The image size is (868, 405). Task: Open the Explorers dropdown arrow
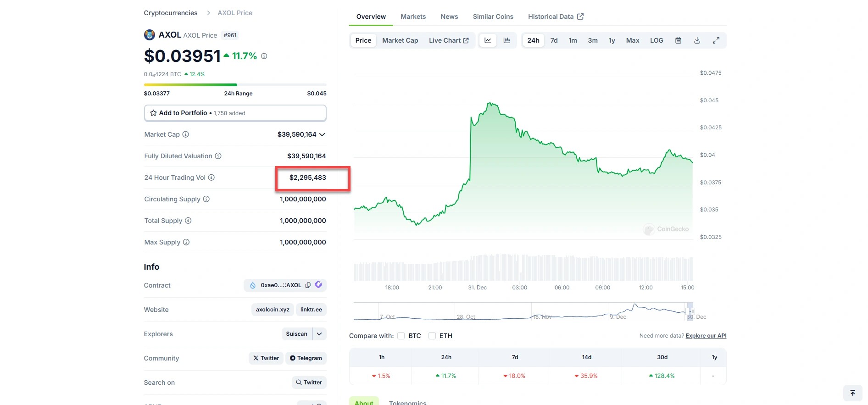(x=319, y=334)
